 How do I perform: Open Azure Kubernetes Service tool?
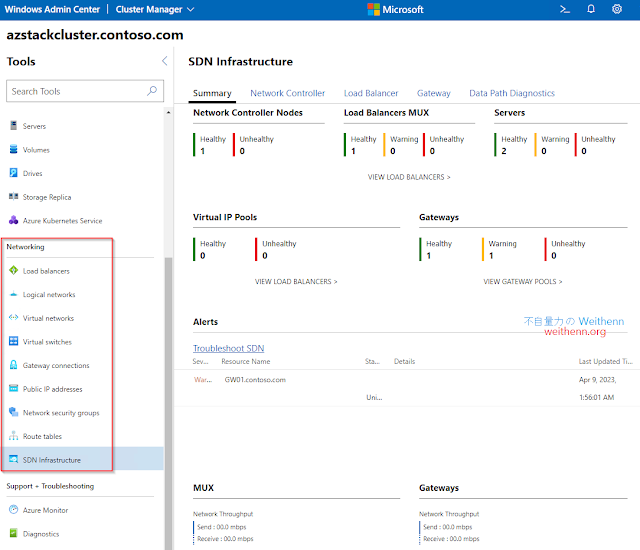(62, 221)
